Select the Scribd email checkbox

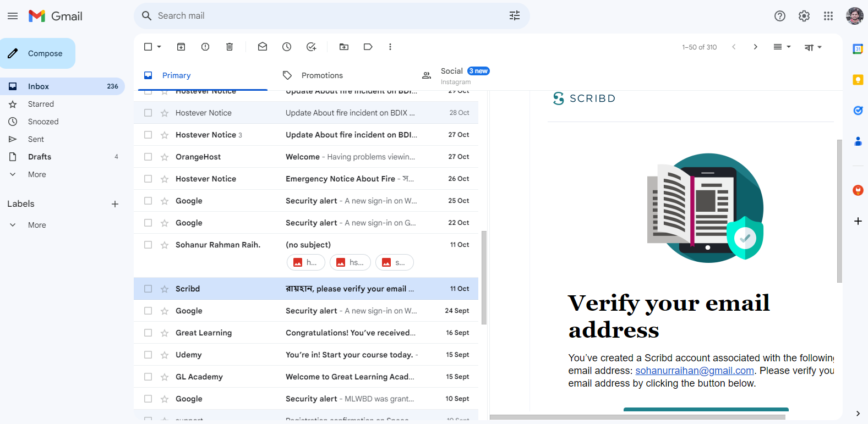tap(148, 289)
